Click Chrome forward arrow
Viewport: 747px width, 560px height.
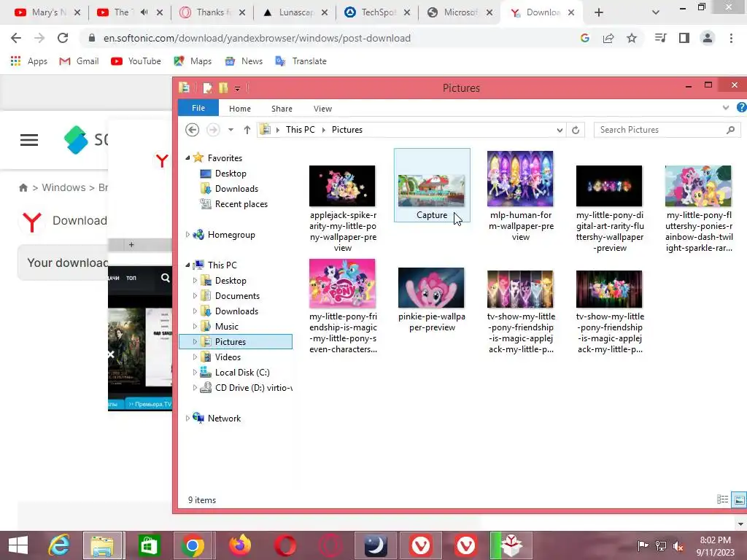39,38
